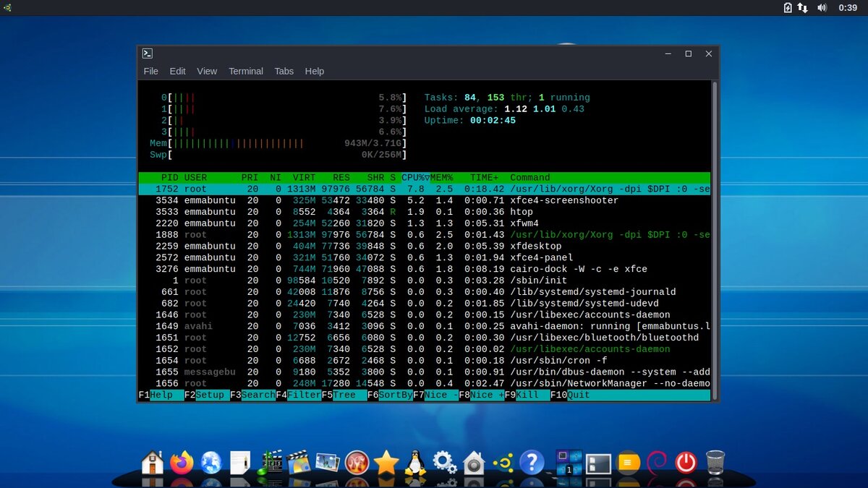This screenshot has height=488, width=868.
Task: Open the trash bin dock icon
Action: 715,462
